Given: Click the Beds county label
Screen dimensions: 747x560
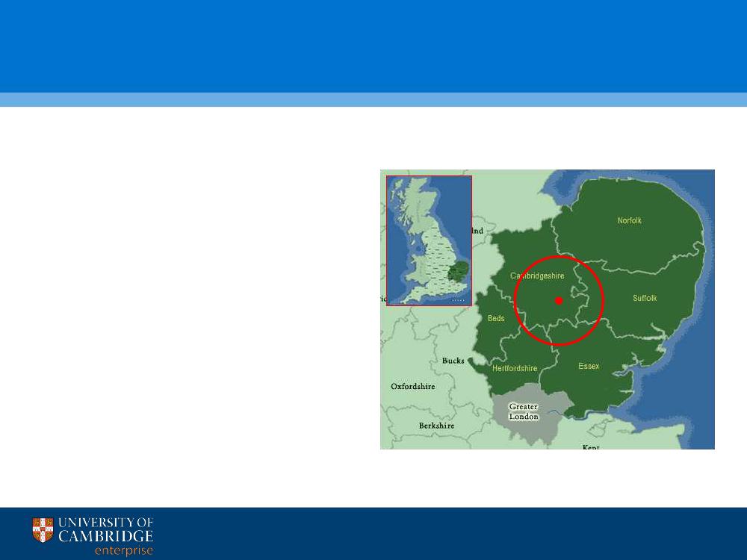Looking at the screenshot, I should 496,319.
